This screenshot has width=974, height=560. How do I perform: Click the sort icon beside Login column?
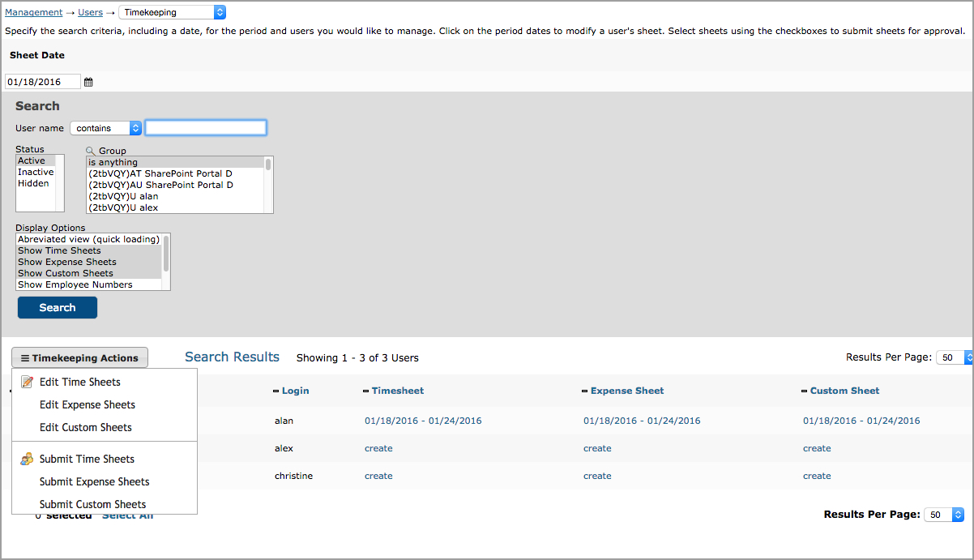[276, 391]
